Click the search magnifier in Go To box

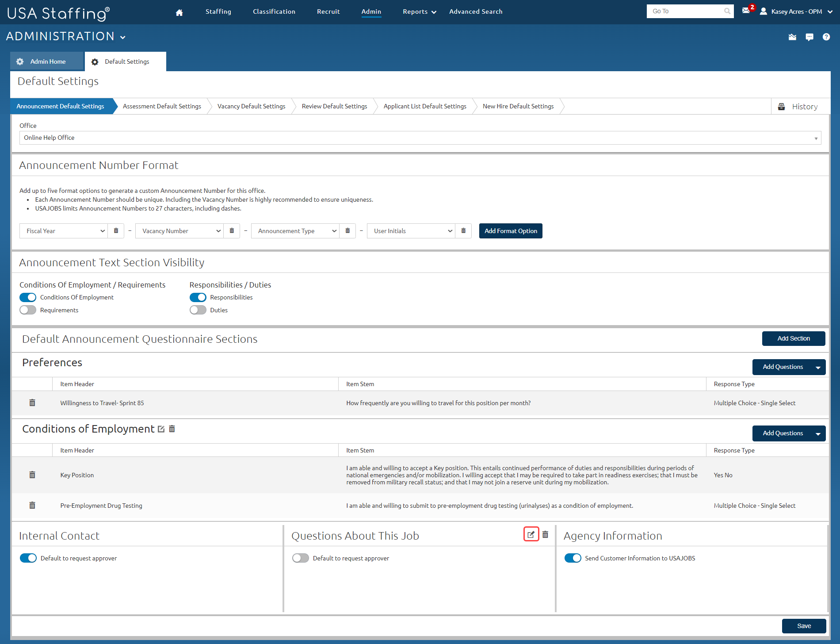[727, 11]
